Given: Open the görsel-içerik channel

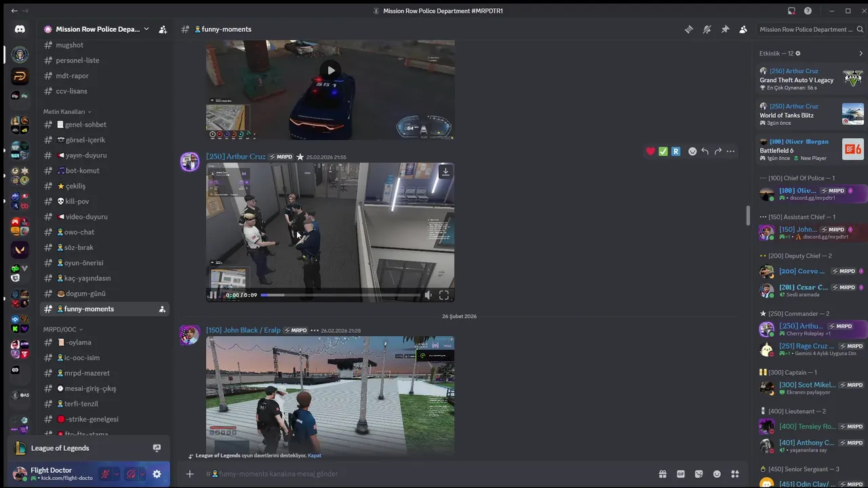Looking at the screenshot, I should coord(105,140).
